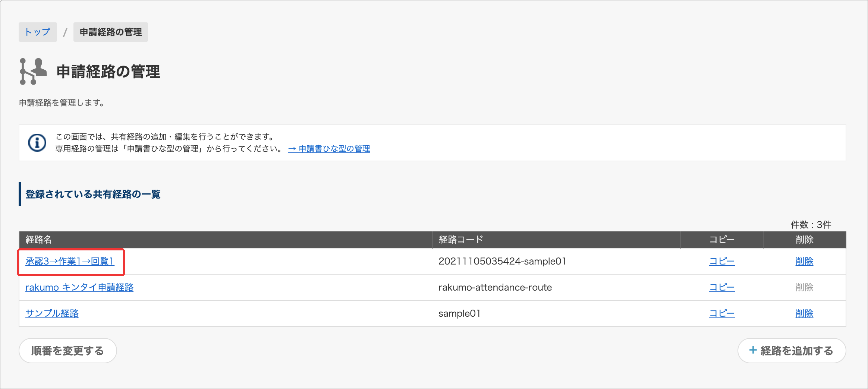Click the コピー column header
The height and width of the screenshot is (389, 868).
(722, 240)
